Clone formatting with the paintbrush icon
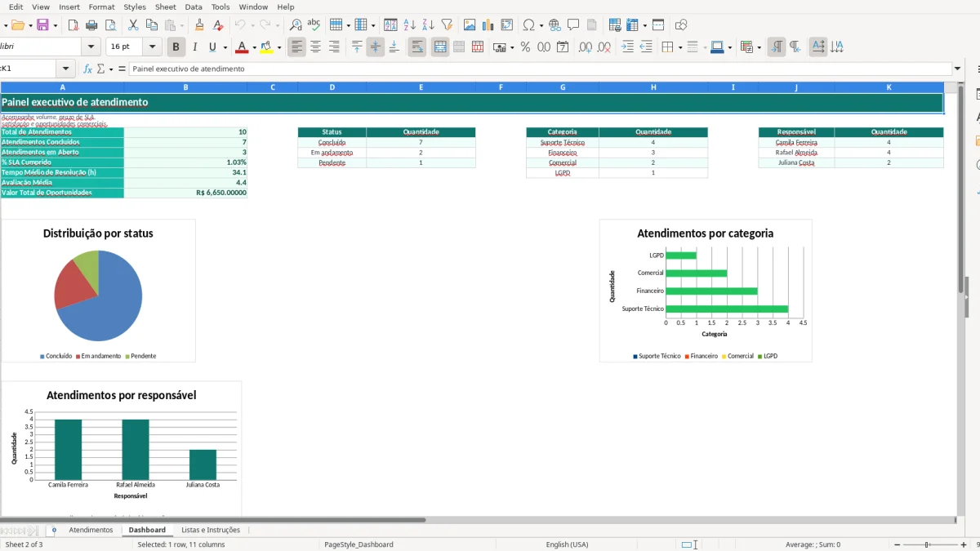 (x=201, y=25)
